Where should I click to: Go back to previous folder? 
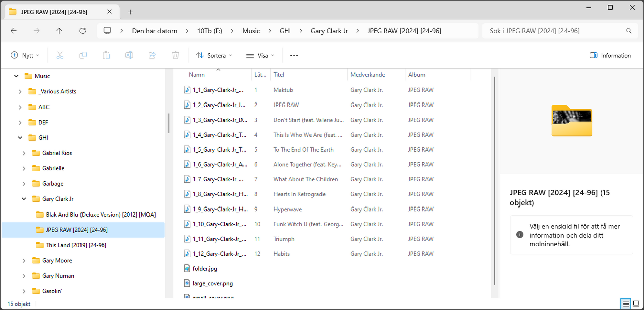pyautogui.click(x=14, y=31)
